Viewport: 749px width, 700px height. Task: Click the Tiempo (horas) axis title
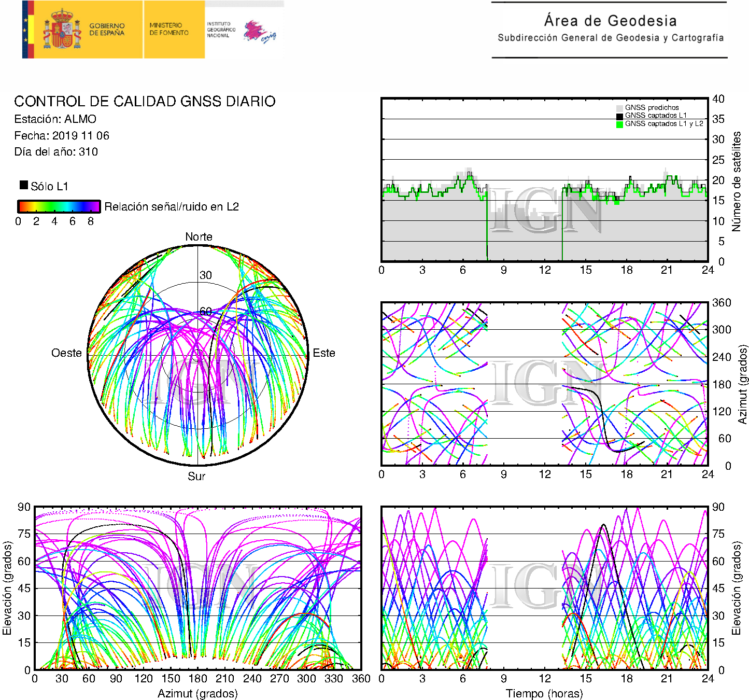(x=544, y=693)
